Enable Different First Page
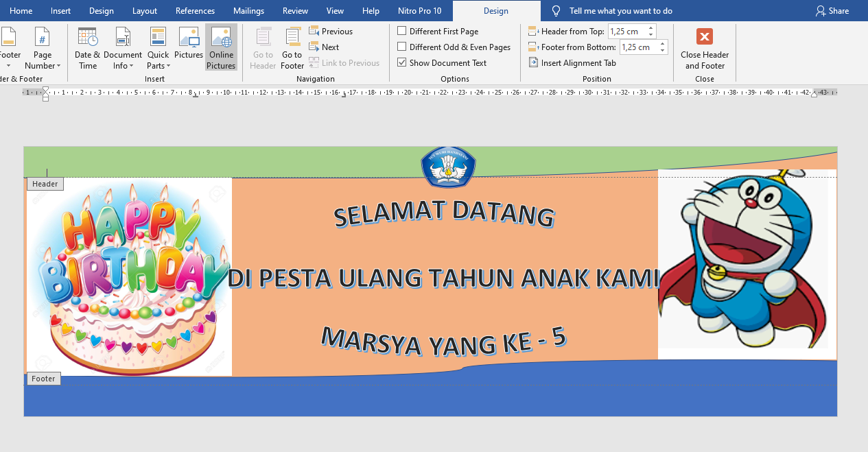 (438, 32)
